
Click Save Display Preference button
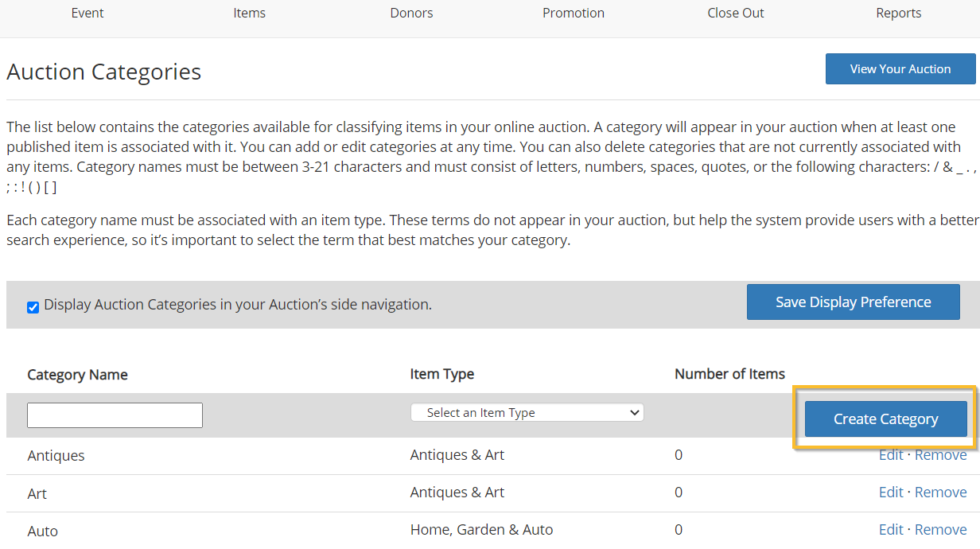(854, 302)
